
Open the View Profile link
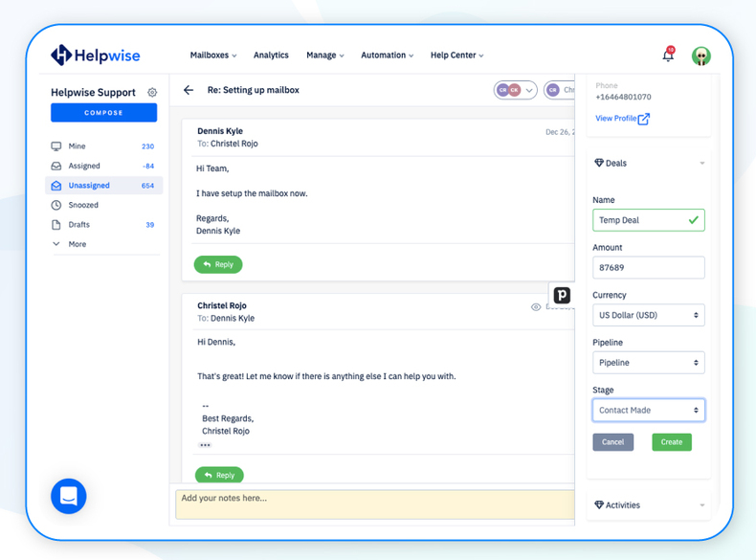click(615, 118)
